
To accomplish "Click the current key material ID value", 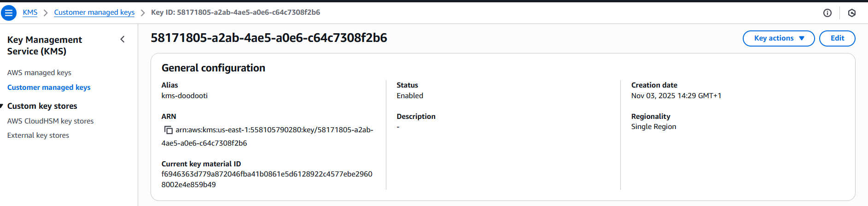I will point(267,174).
